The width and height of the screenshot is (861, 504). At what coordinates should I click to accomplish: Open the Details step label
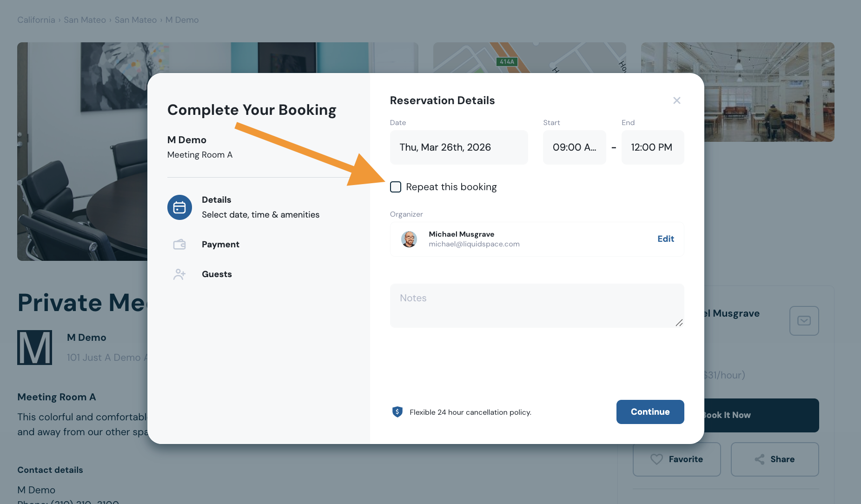216,200
